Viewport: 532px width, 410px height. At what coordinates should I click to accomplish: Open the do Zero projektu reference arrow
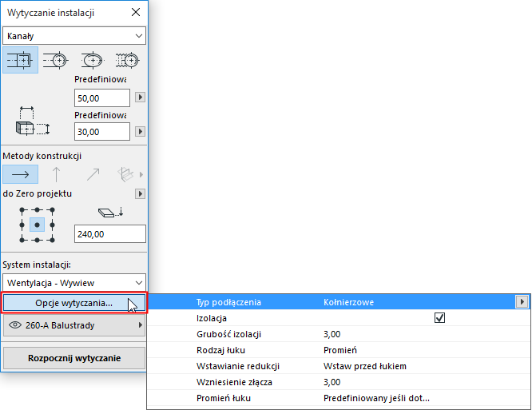[140, 193]
